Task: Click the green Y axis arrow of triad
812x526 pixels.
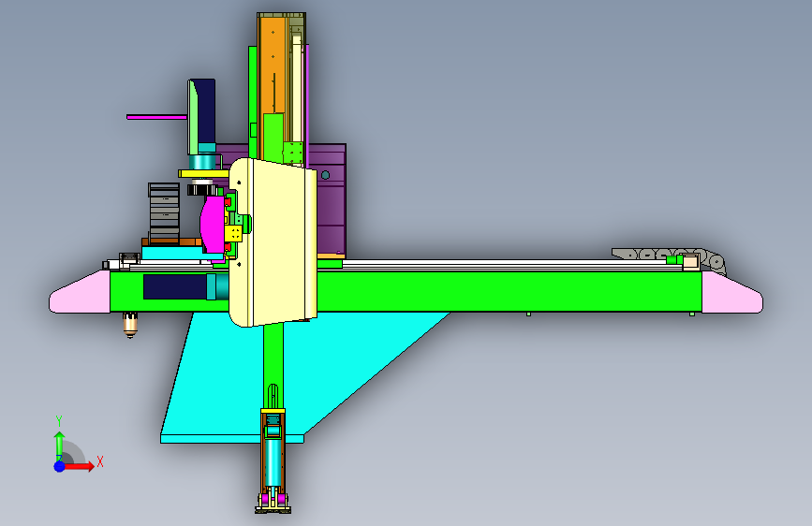Action: coord(59,446)
